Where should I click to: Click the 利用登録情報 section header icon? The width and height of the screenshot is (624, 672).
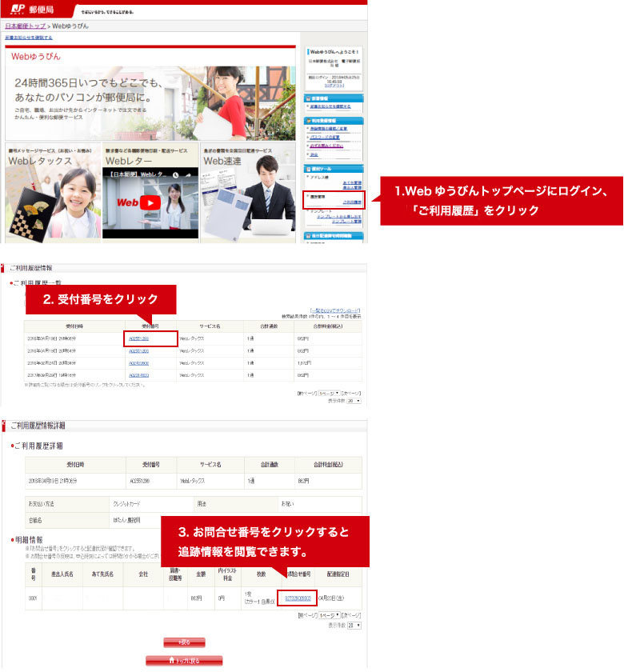pyautogui.click(x=308, y=121)
